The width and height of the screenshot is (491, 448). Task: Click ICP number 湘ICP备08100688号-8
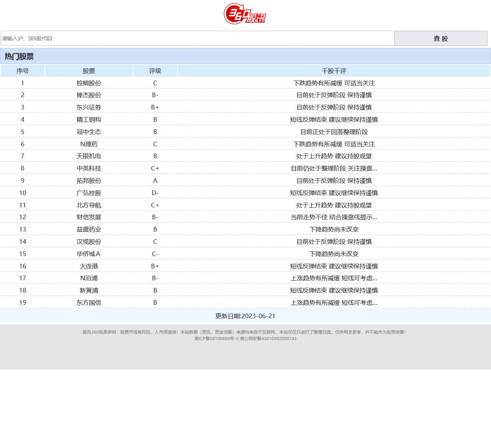[216, 339]
